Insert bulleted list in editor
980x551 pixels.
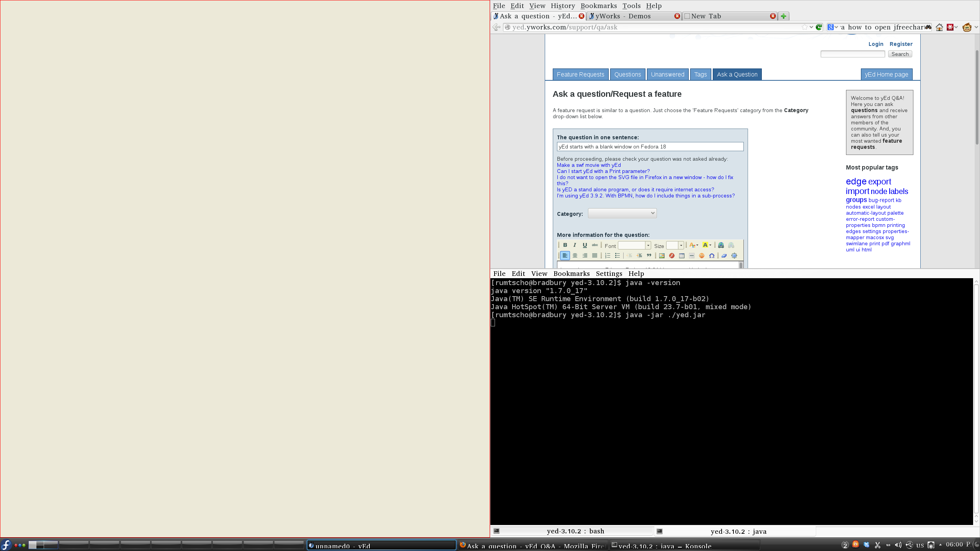[x=617, y=256]
